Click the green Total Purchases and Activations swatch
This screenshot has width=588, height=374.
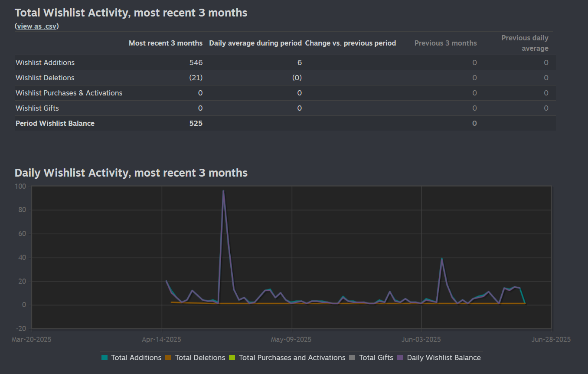click(232, 358)
